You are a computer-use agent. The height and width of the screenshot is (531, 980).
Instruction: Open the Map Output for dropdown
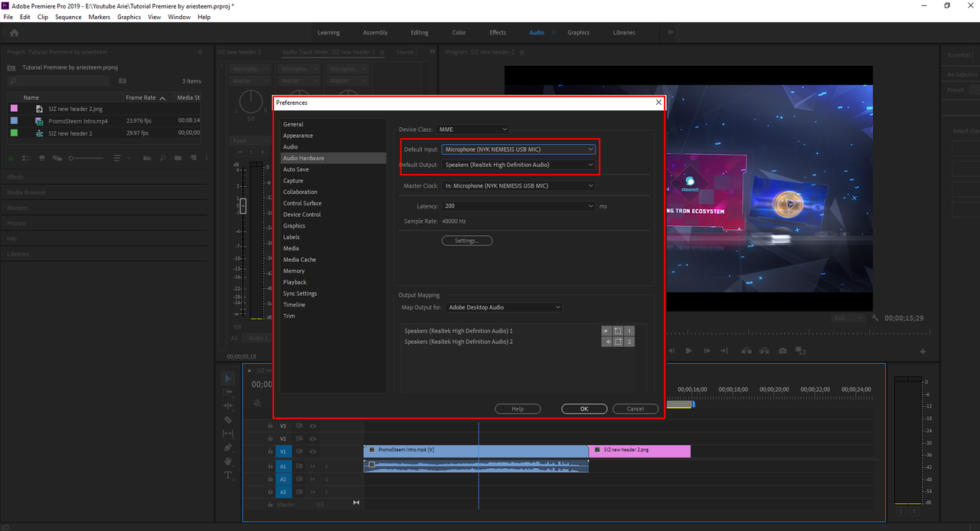pyautogui.click(x=504, y=307)
